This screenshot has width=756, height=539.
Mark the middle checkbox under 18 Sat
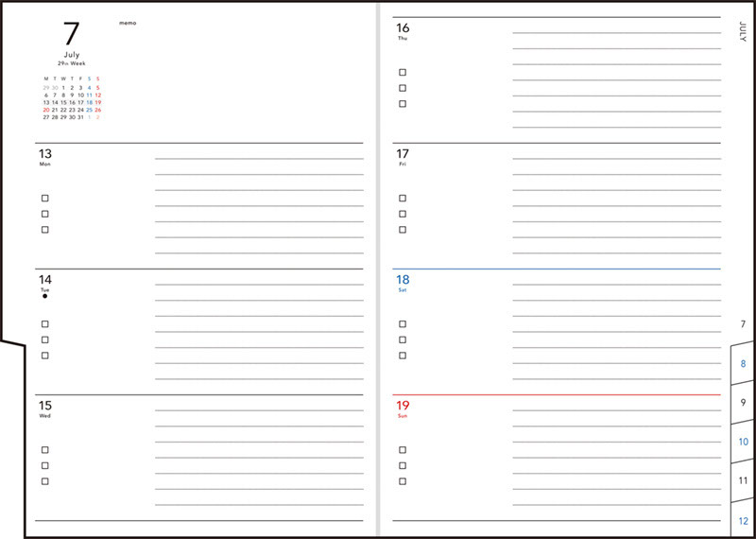coord(403,339)
